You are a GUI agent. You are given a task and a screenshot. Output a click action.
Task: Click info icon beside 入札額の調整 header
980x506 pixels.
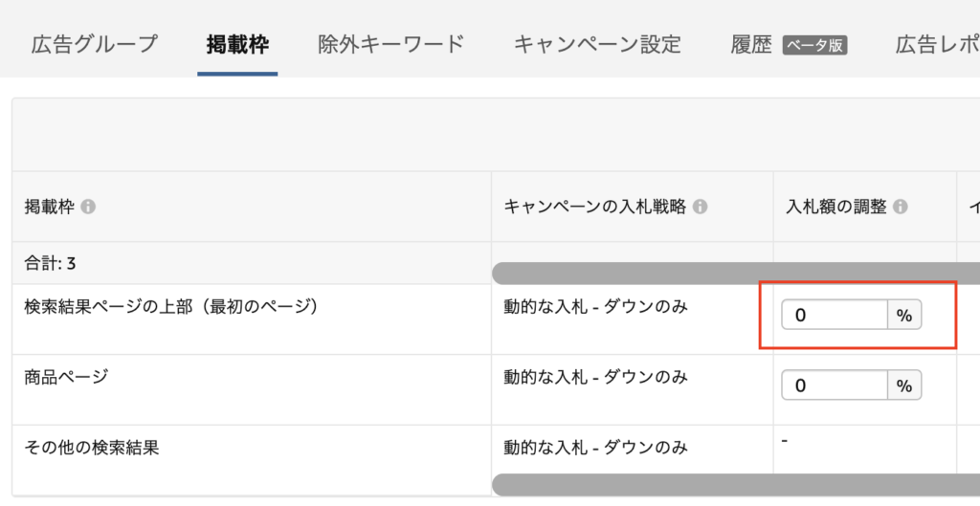point(900,207)
